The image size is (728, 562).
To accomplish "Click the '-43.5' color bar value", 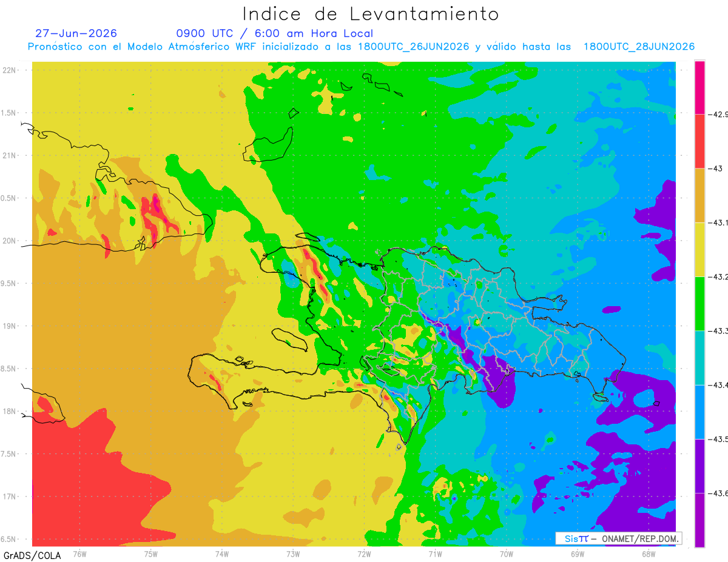I will 719,439.
